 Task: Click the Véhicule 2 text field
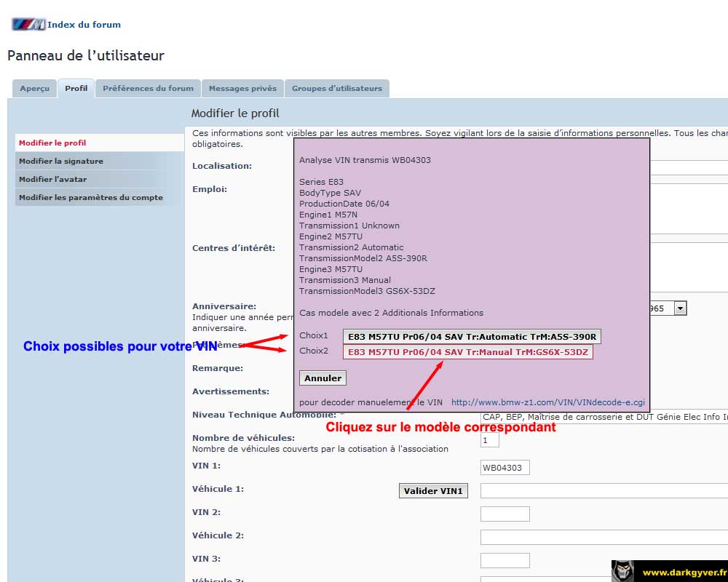[x=604, y=537]
